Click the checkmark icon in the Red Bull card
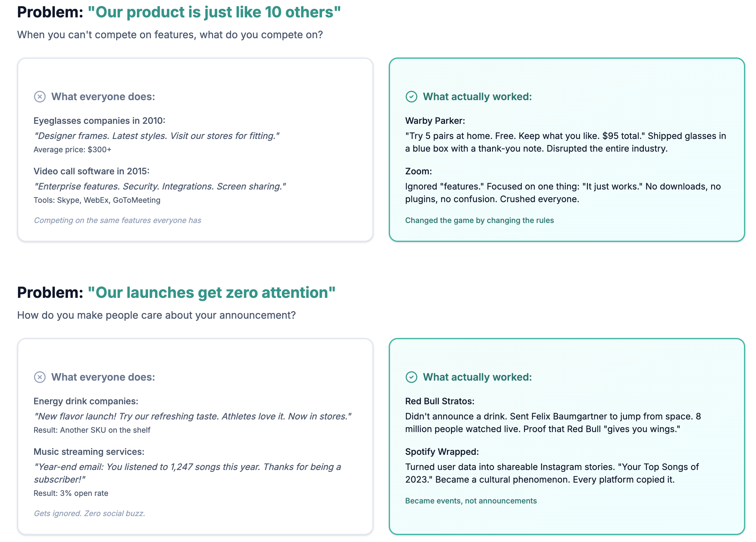 click(x=411, y=377)
